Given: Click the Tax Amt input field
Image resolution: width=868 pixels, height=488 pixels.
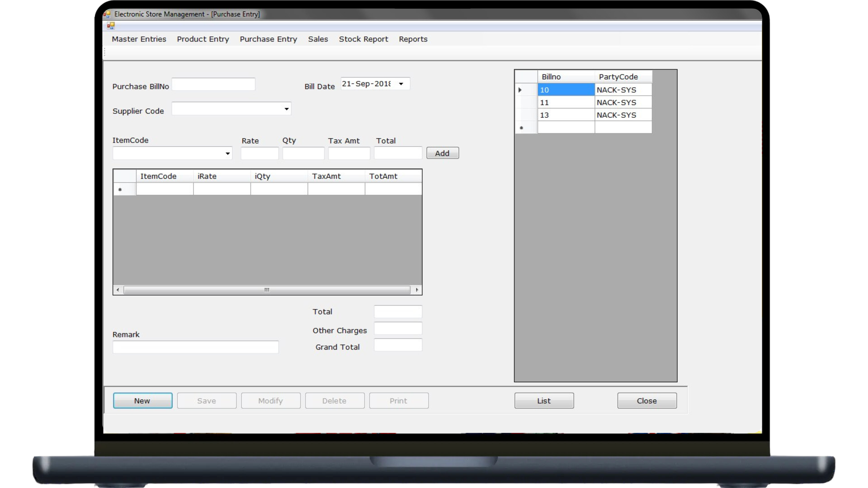Looking at the screenshot, I should pyautogui.click(x=349, y=153).
